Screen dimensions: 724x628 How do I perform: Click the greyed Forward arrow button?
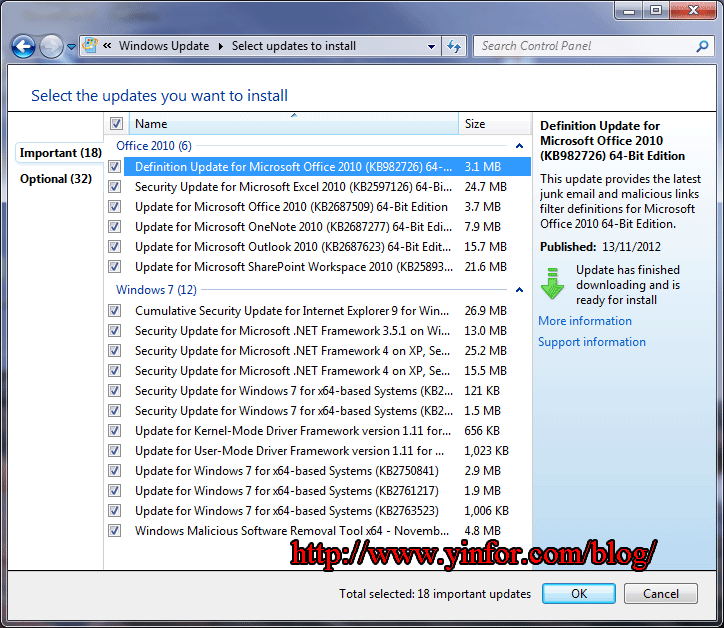51,47
